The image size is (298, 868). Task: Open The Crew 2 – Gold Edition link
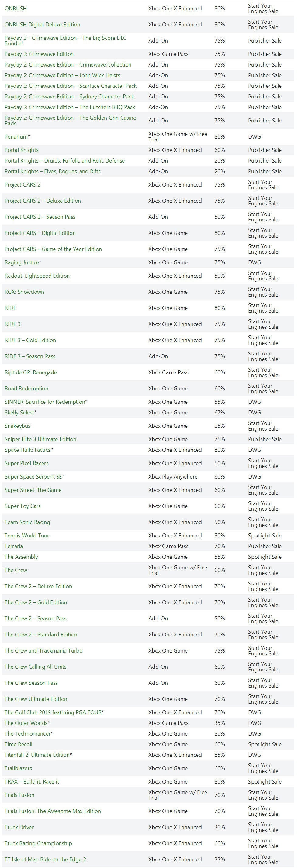(x=36, y=603)
